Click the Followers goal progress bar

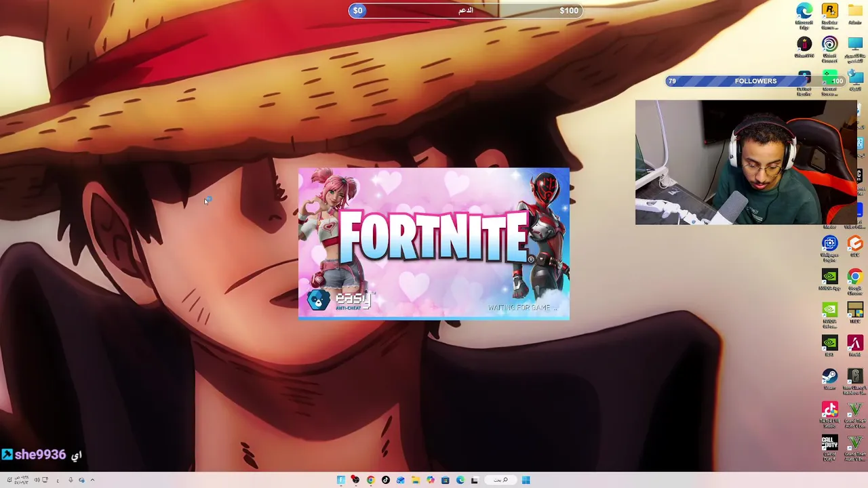pyautogui.click(x=755, y=81)
